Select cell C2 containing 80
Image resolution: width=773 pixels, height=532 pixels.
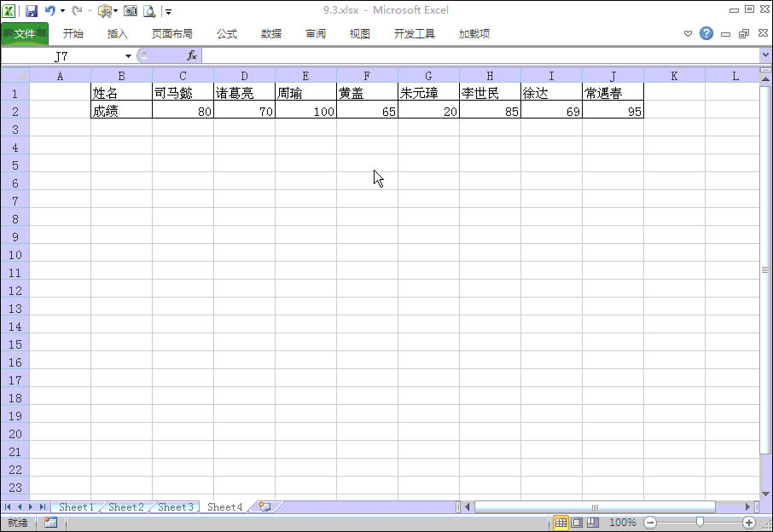pyautogui.click(x=183, y=111)
